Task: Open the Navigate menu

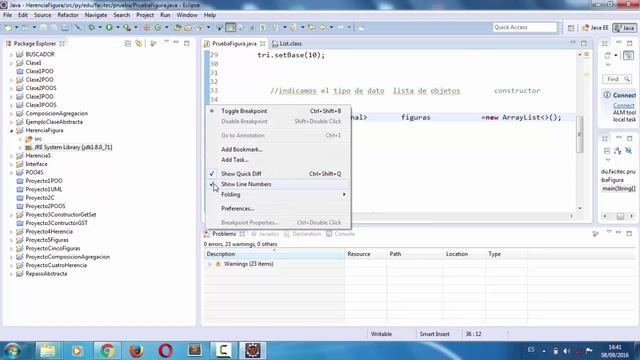Action: click(96, 15)
